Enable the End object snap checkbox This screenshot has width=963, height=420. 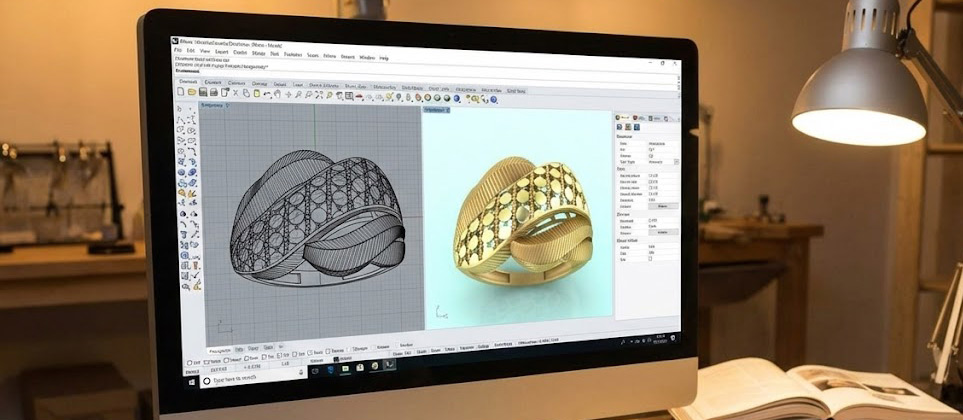190,361
